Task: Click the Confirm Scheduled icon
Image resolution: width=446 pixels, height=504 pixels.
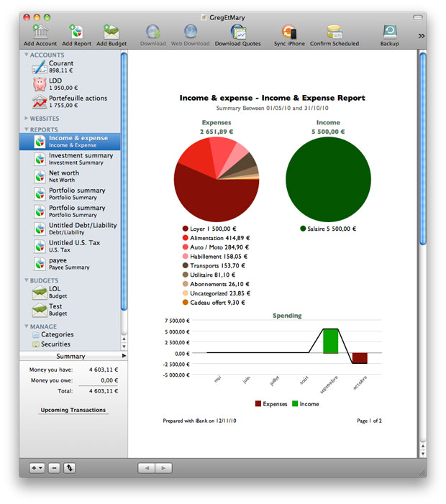Action: click(334, 32)
